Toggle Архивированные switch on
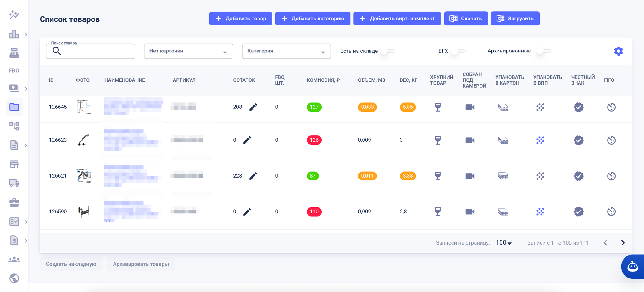 point(543,51)
